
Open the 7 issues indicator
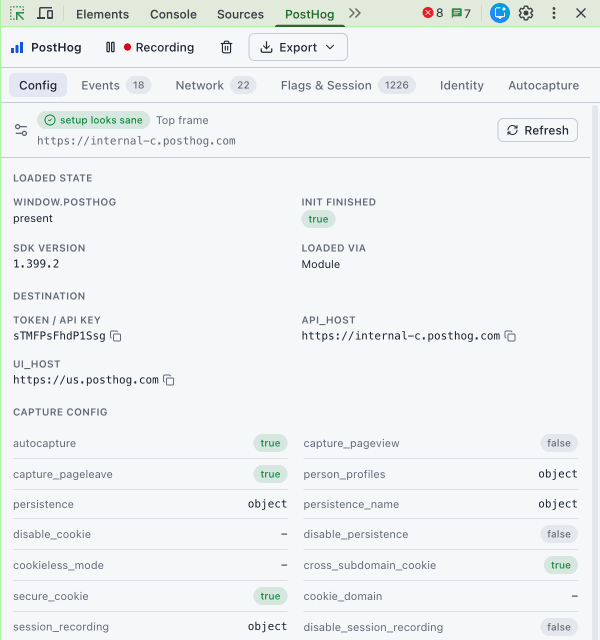click(461, 13)
